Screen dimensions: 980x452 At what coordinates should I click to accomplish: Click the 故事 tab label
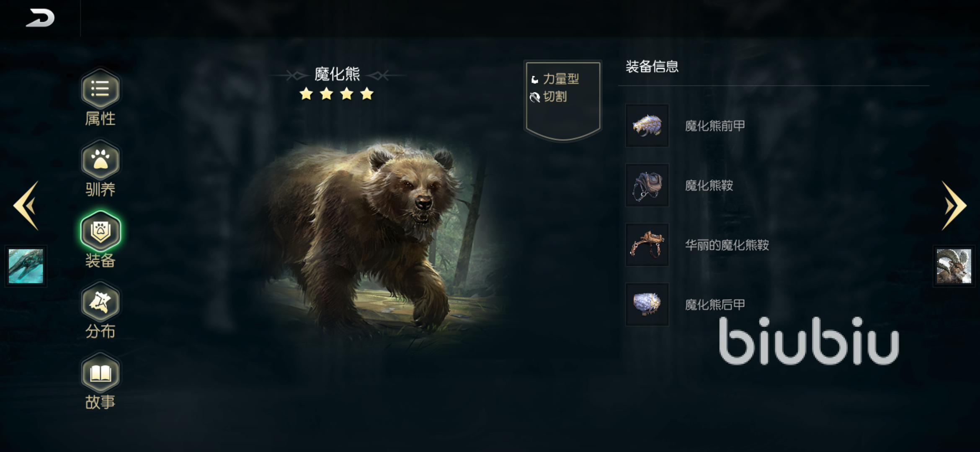point(101,402)
